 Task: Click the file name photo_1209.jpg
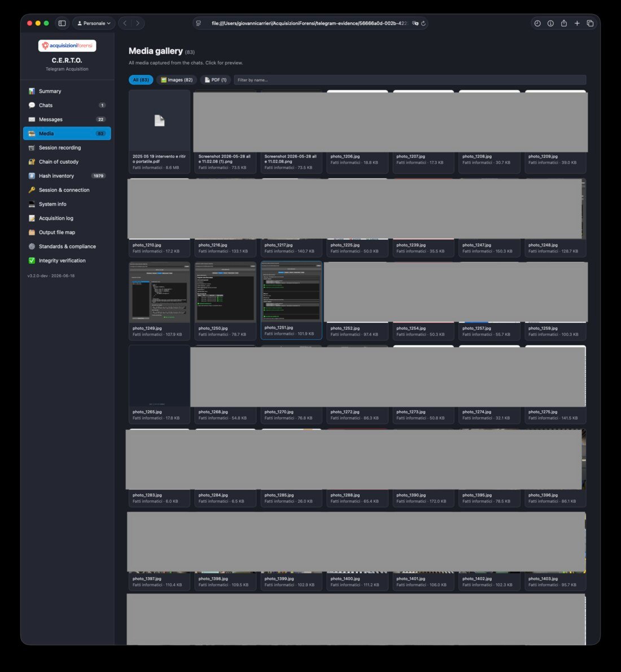pyautogui.click(x=543, y=156)
